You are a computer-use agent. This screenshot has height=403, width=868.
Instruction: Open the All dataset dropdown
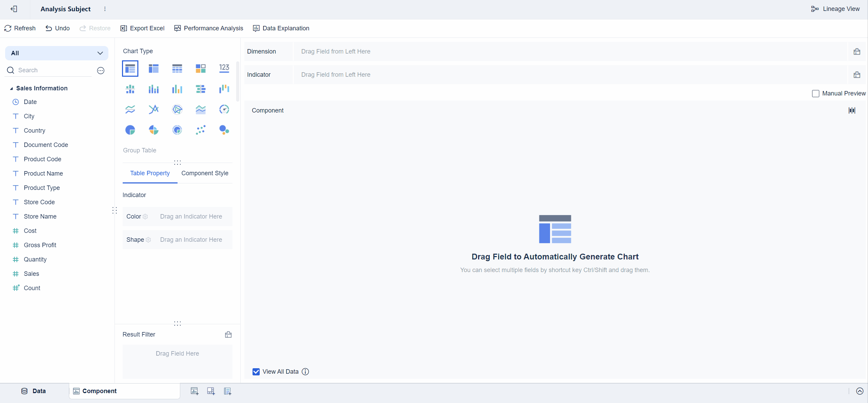(57, 53)
